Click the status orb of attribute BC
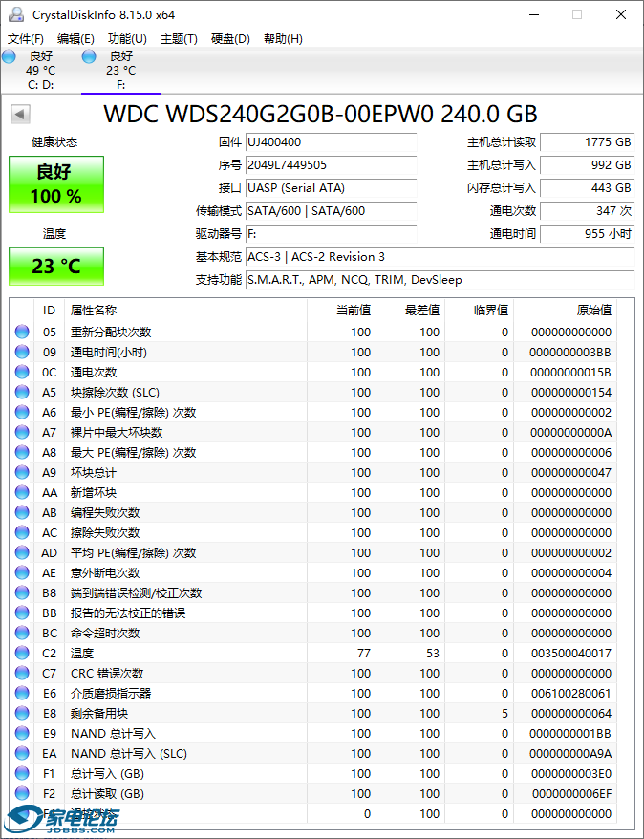This screenshot has width=644, height=839. click(x=22, y=633)
